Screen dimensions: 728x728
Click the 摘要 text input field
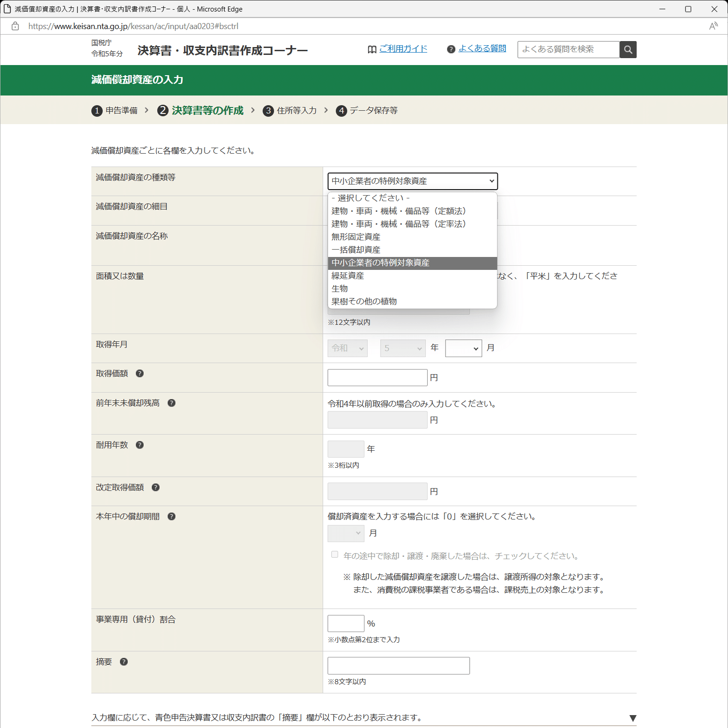(399, 666)
